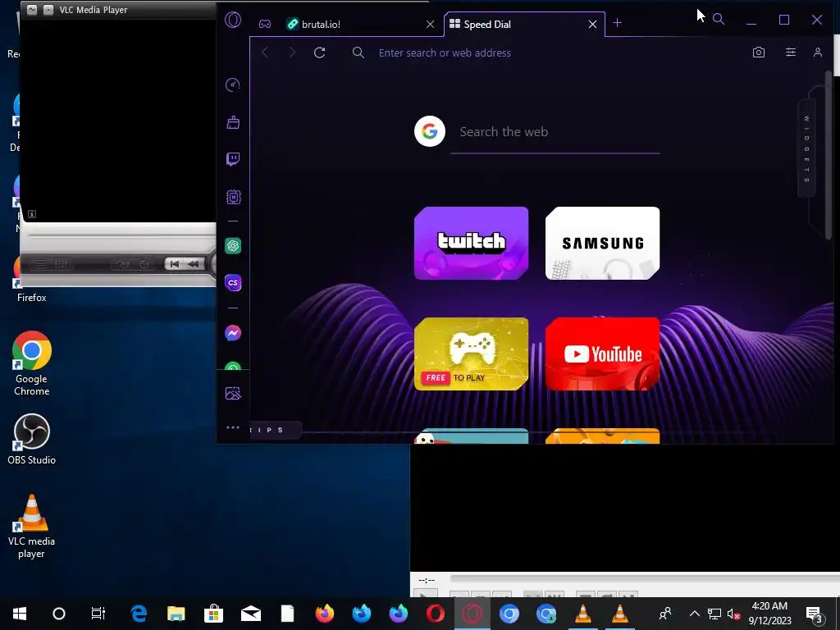Open the profile account icon

click(x=818, y=52)
